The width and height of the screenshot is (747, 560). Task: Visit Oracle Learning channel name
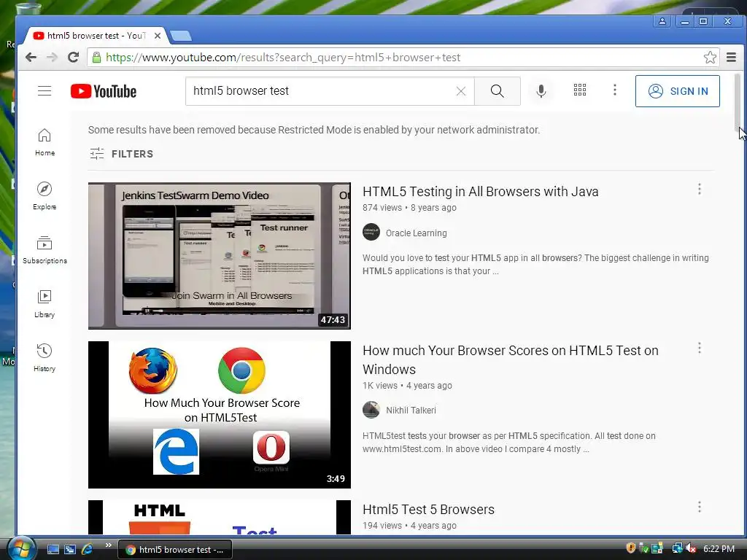416,233
